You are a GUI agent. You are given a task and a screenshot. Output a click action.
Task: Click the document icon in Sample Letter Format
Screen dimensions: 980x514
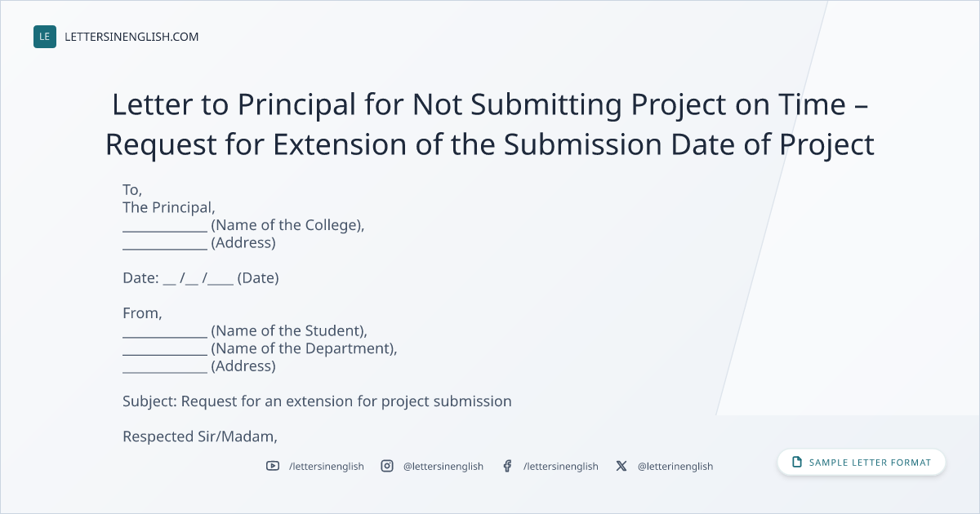pos(797,463)
